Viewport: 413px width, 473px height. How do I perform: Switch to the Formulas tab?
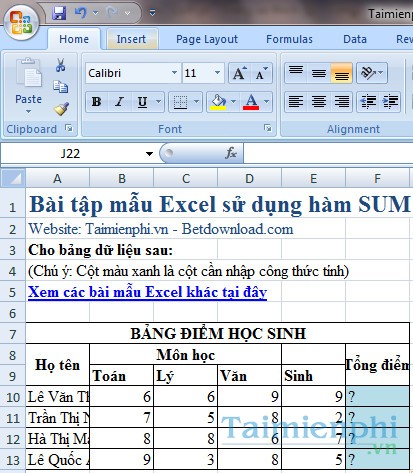point(289,39)
